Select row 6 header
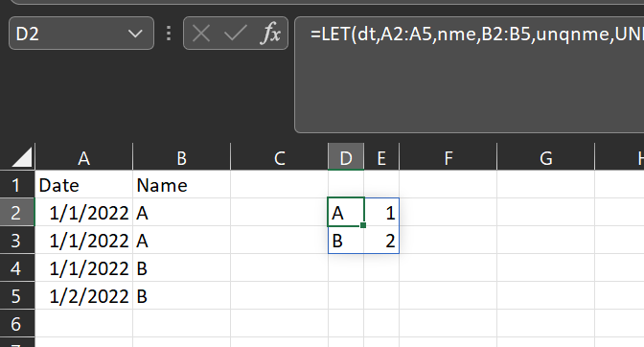 coord(17,324)
